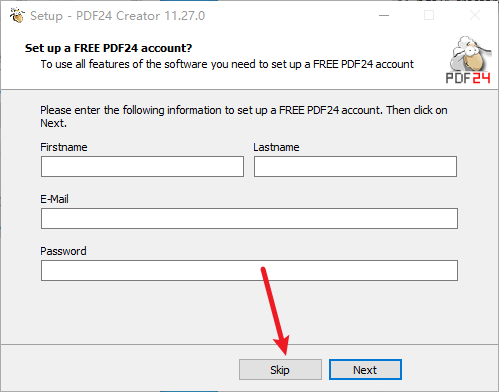499x392 pixels.
Task: Click the 'Set up a FREE PDF24 account?' heading
Action: 108,48
